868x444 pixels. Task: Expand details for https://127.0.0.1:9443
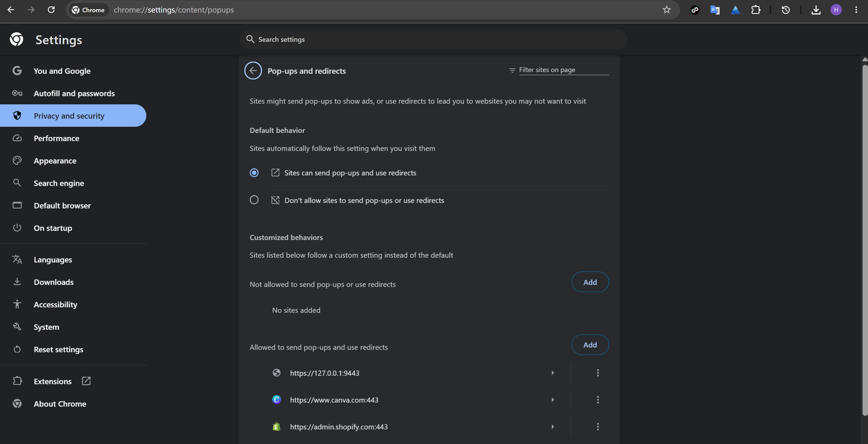click(x=553, y=373)
